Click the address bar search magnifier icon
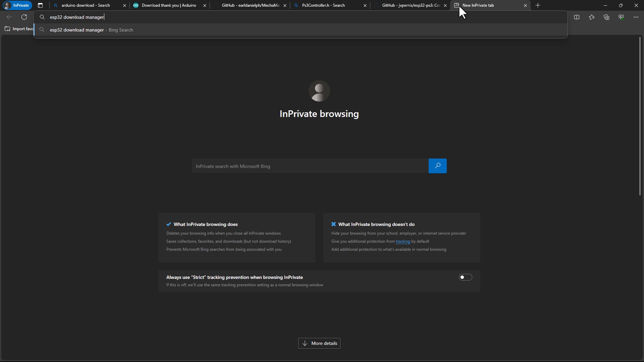Viewport: 644px width, 362px height. tap(42, 17)
